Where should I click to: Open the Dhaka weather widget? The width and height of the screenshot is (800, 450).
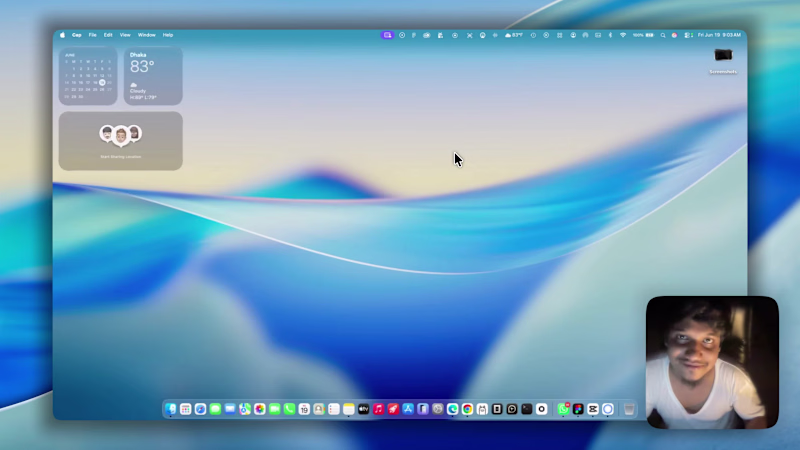[153, 76]
